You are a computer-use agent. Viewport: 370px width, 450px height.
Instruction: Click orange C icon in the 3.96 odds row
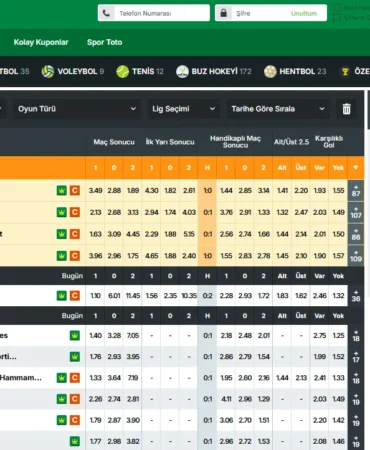75,256
